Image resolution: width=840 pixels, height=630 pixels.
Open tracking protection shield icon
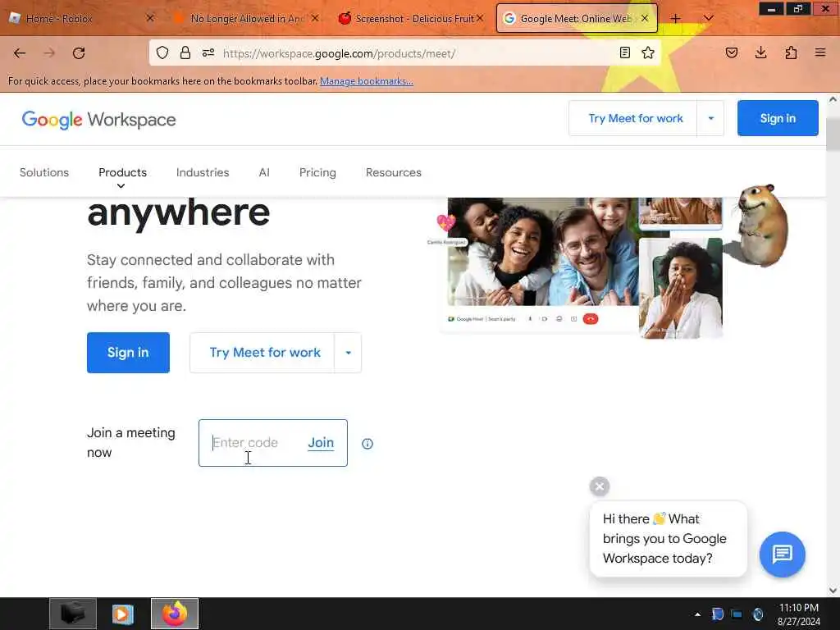(x=162, y=52)
